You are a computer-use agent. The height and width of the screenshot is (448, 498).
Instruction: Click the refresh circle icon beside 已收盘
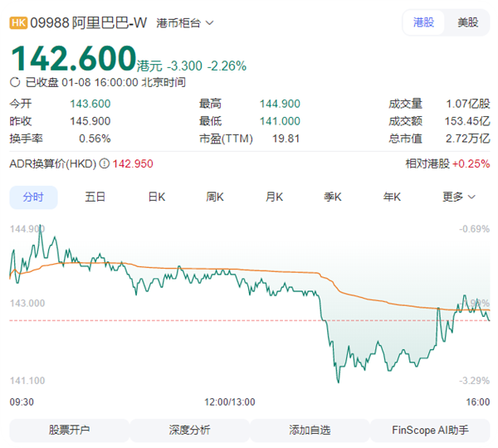[x=15, y=82]
